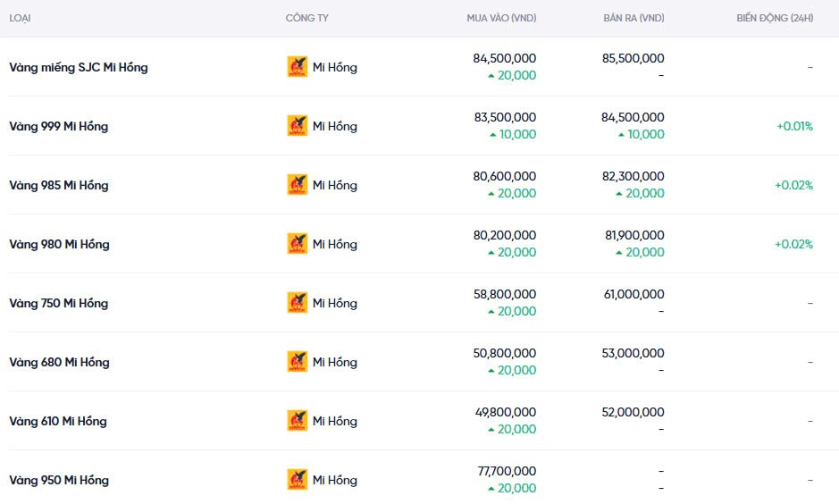
Task: Click the +0.01% change for Vàng 999
Action: click(794, 126)
